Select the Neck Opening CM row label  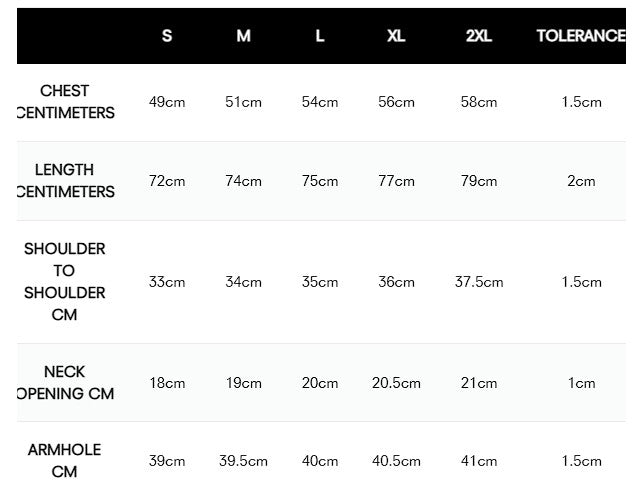[x=66, y=383]
